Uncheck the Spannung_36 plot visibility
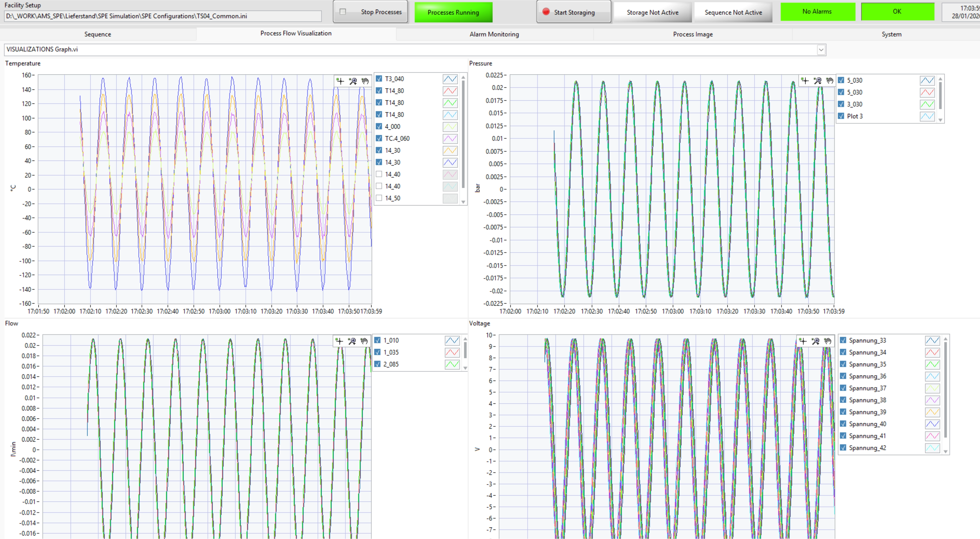This screenshot has width=980, height=539. pyautogui.click(x=843, y=376)
